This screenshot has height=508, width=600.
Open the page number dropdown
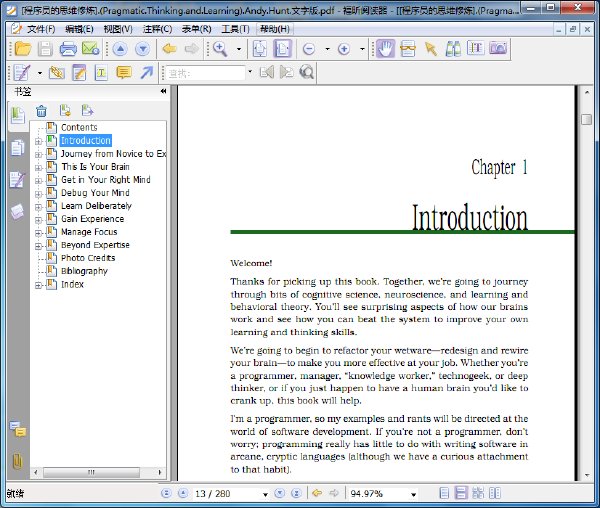(265, 495)
